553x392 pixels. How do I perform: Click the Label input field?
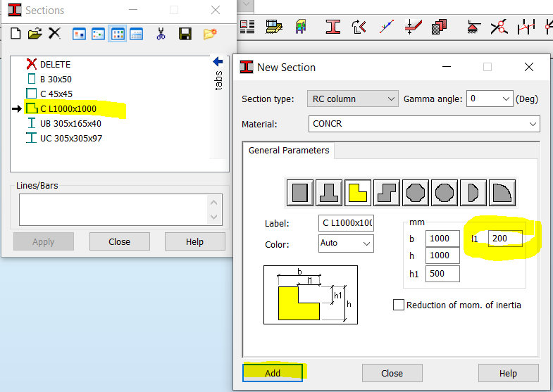[x=346, y=223]
